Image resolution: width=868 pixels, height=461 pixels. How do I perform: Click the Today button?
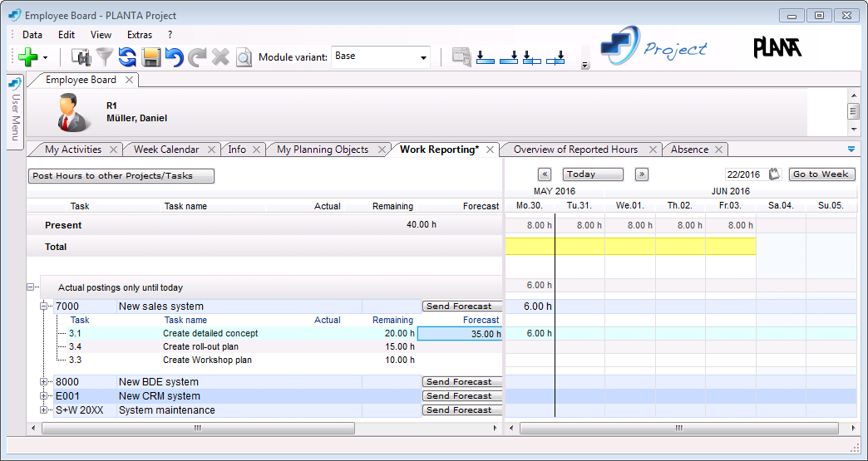tap(593, 174)
